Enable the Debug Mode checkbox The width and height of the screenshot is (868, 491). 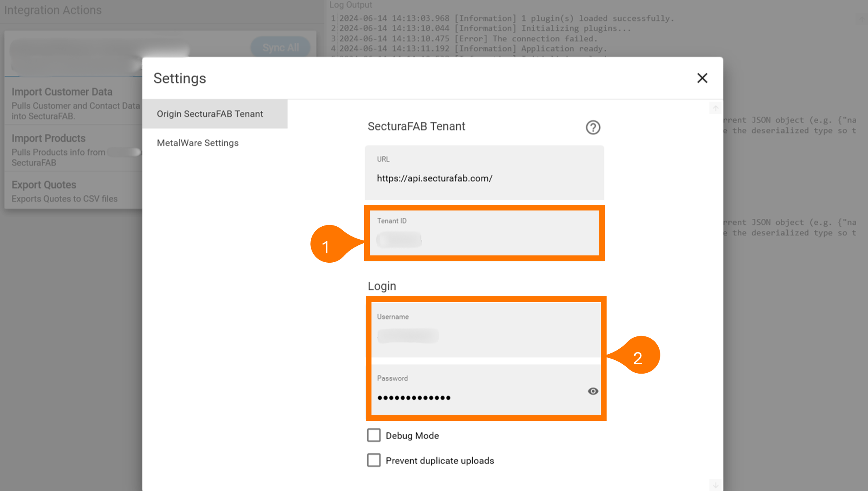click(374, 435)
